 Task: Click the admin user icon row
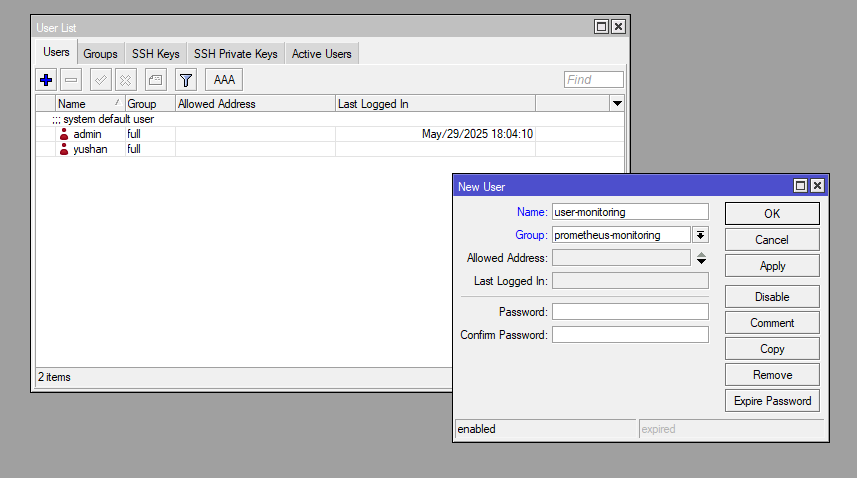coord(64,134)
